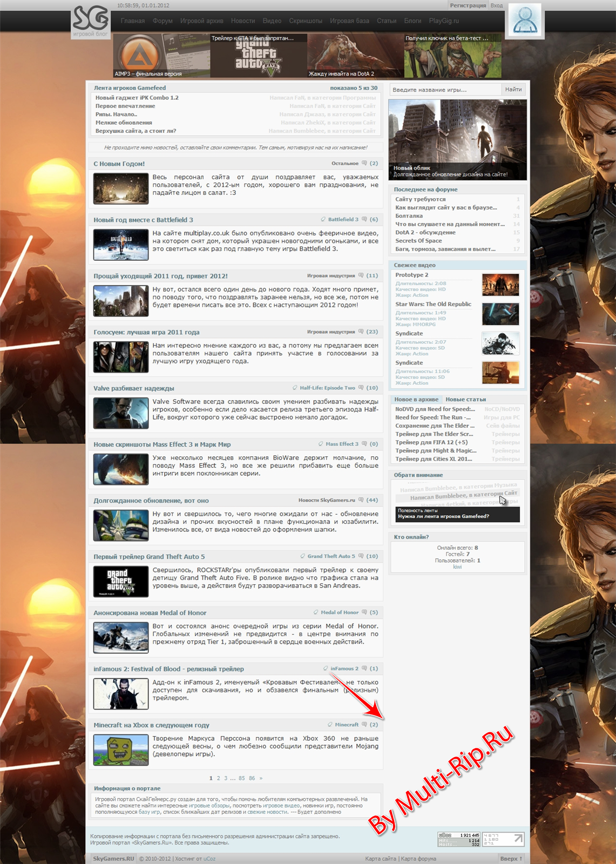
Task: Switch to the Новое в архиве tab
Action: 416,400
